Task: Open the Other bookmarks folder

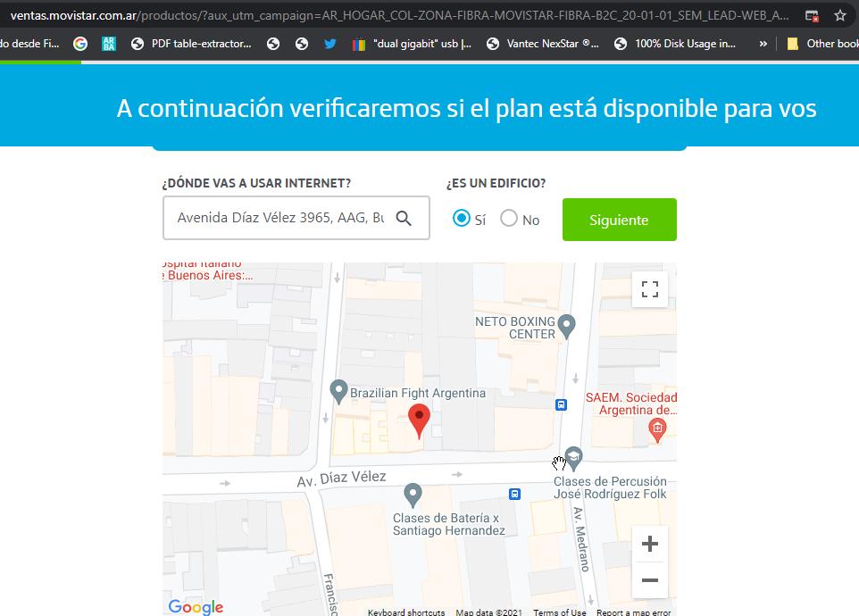Action: click(x=822, y=44)
